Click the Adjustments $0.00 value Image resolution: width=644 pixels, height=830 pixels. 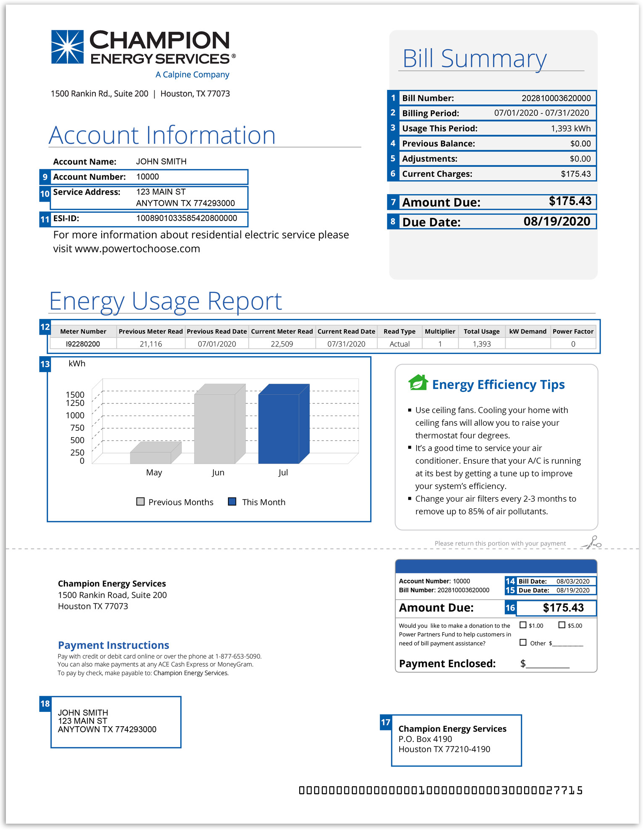coord(580,159)
